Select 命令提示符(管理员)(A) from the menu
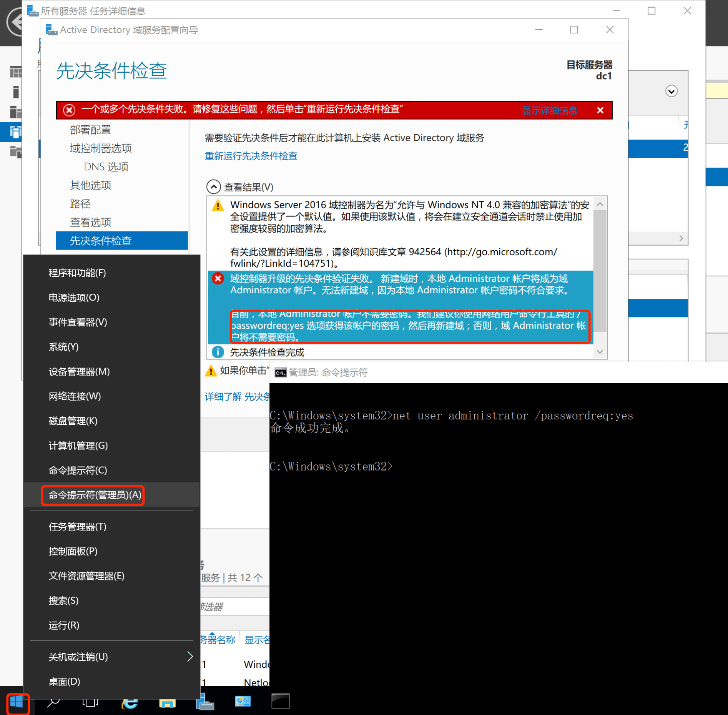728x715 pixels. pos(95,495)
